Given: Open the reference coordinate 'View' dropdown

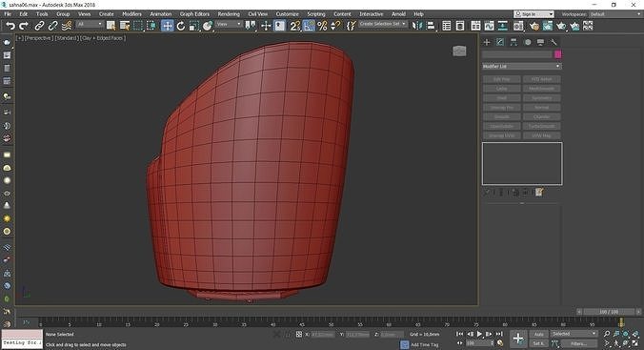Looking at the screenshot, I should [229, 24].
